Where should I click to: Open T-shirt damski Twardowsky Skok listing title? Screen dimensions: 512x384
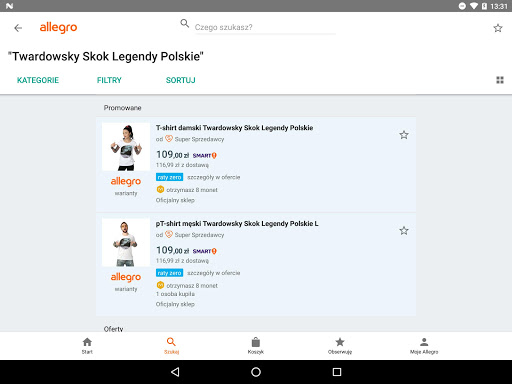pyautogui.click(x=234, y=128)
